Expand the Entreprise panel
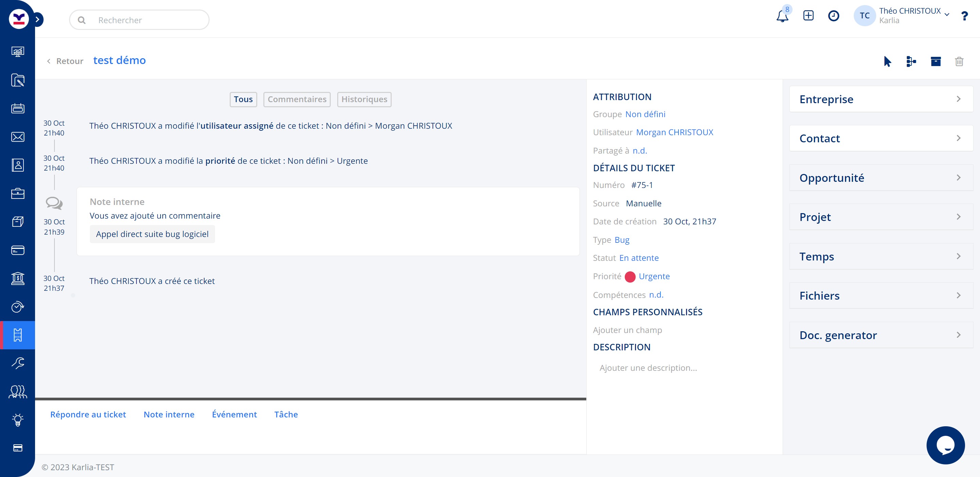The width and height of the screenshot is (980, 477). click(x=881, y=99)
